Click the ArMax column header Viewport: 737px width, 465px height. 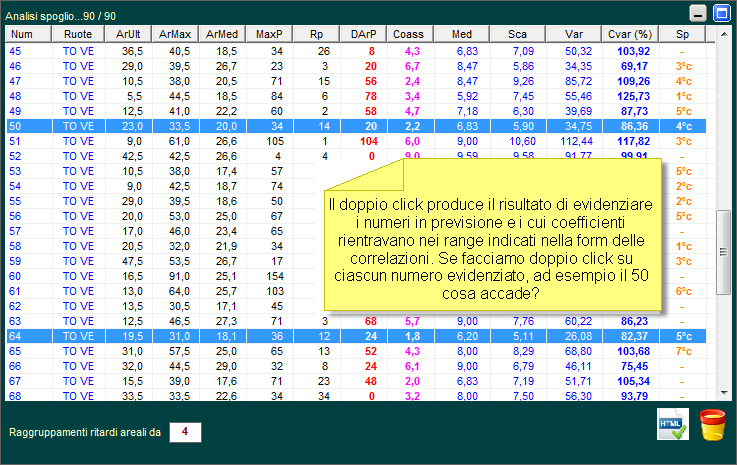pyautogui.click(x=175, y=34)
